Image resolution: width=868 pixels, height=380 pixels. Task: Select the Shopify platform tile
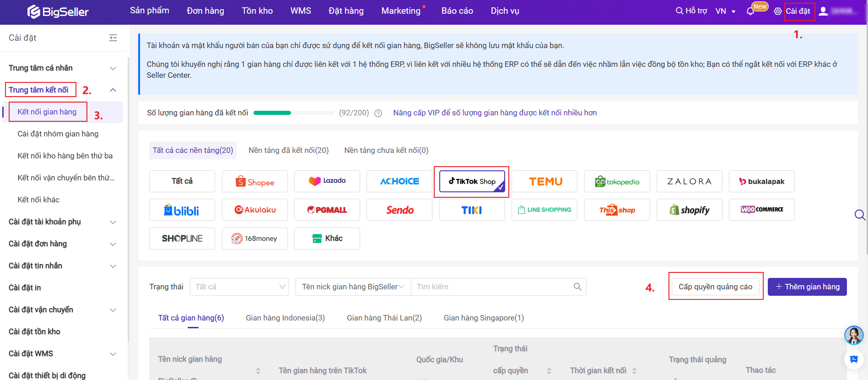[x=689, y=210]
